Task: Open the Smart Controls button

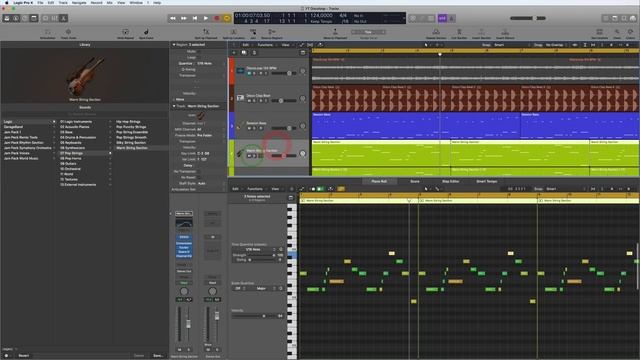Action: [46, 18]
